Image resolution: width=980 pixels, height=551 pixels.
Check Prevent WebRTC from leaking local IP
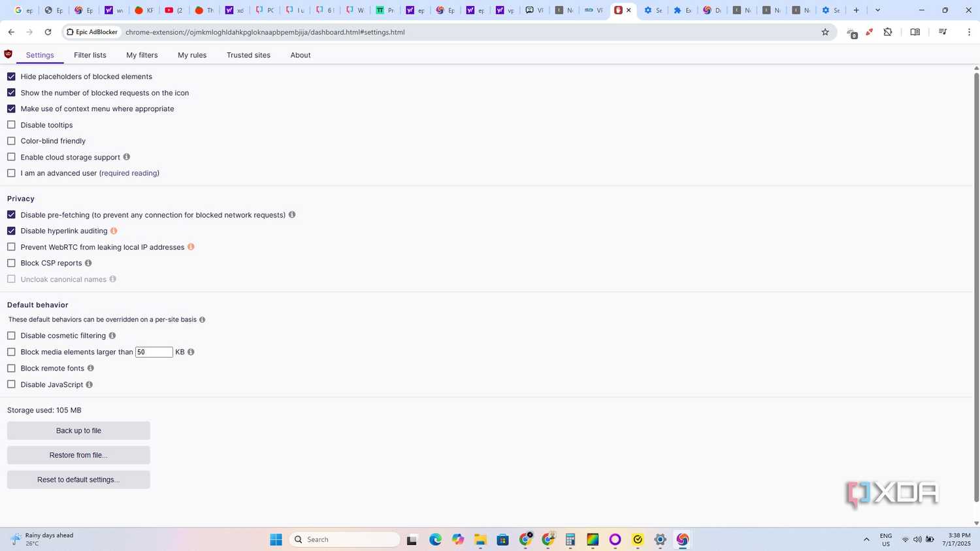pos(11,247)
